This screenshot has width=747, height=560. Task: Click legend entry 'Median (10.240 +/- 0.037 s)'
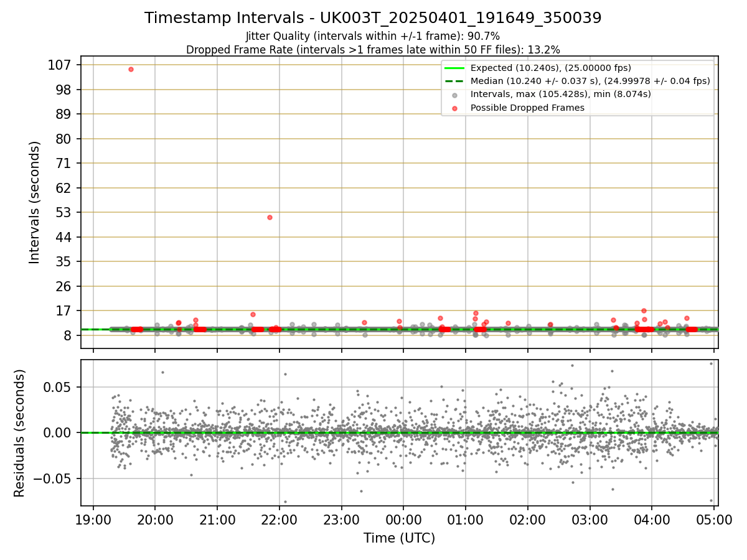click(590, 81)
